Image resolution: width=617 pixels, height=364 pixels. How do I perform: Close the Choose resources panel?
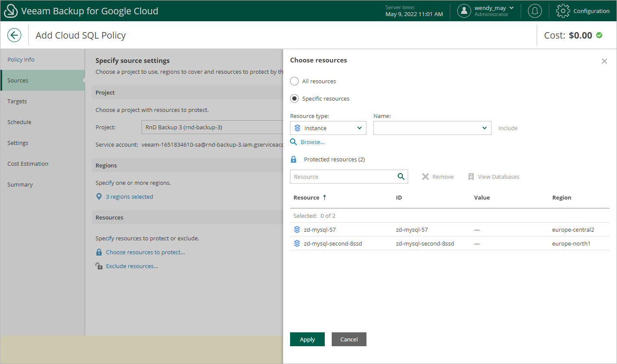(604, 61)
